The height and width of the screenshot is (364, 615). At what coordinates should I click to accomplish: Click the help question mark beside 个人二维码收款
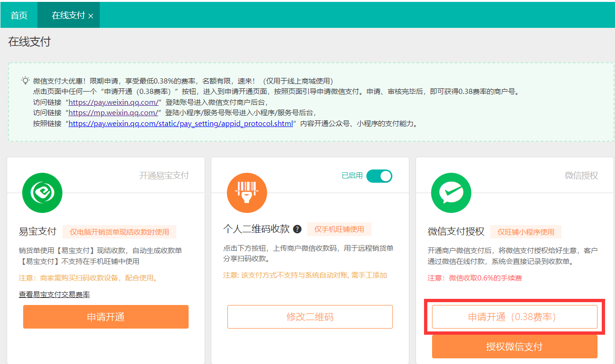[297, 229]
